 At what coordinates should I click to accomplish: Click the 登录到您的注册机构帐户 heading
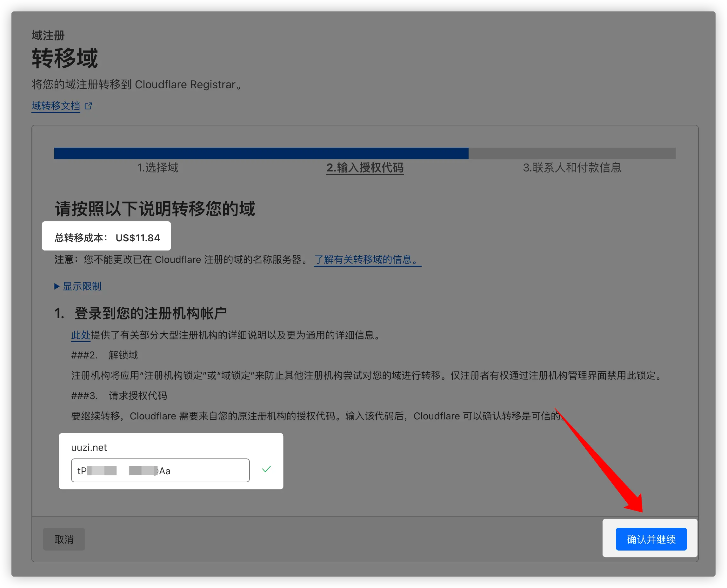150,313
